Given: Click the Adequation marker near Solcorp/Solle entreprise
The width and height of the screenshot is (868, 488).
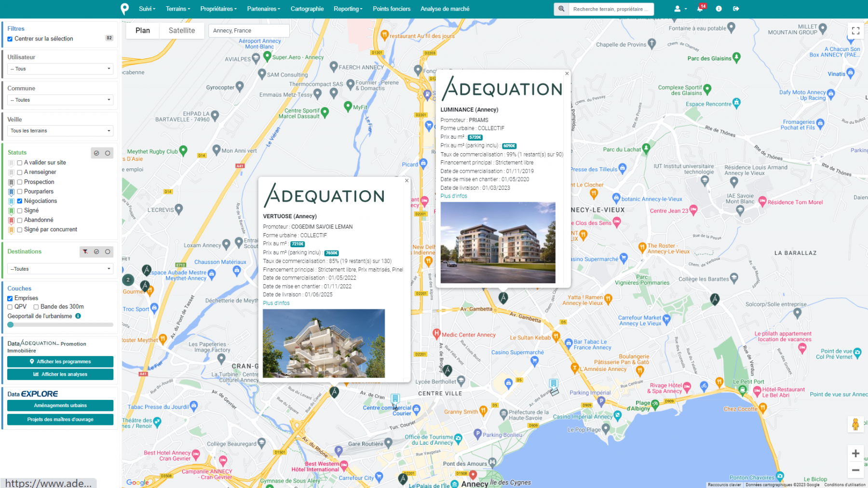Looking at the screenshot, I should tap(715, 299).
